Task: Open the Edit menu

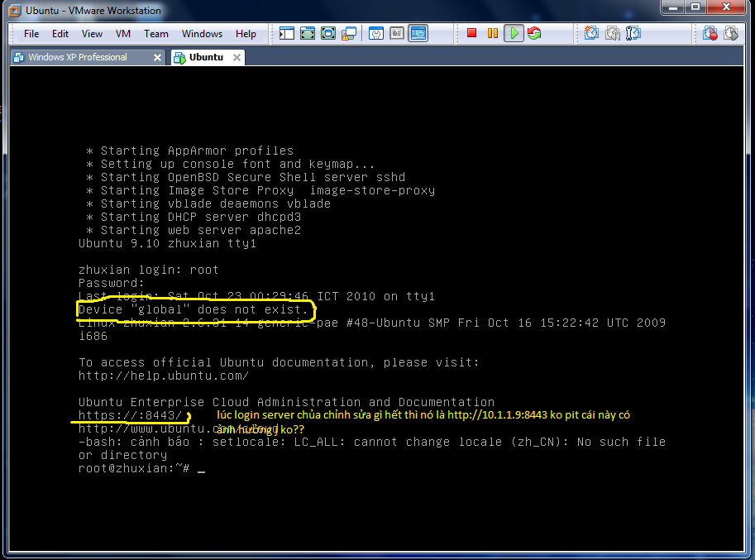Action: [60, 34]
